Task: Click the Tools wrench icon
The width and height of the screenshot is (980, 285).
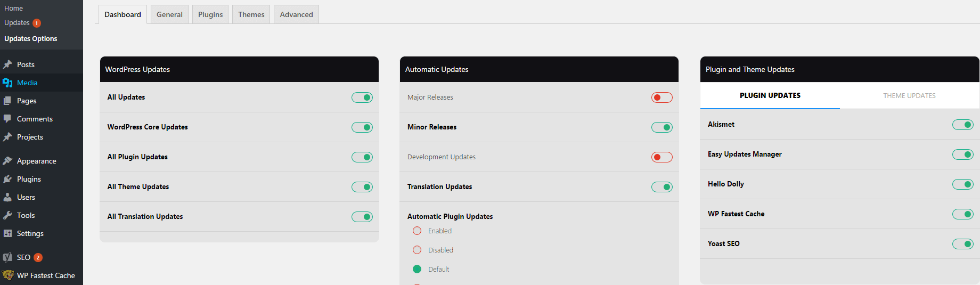Action: [x=7, y=215]
